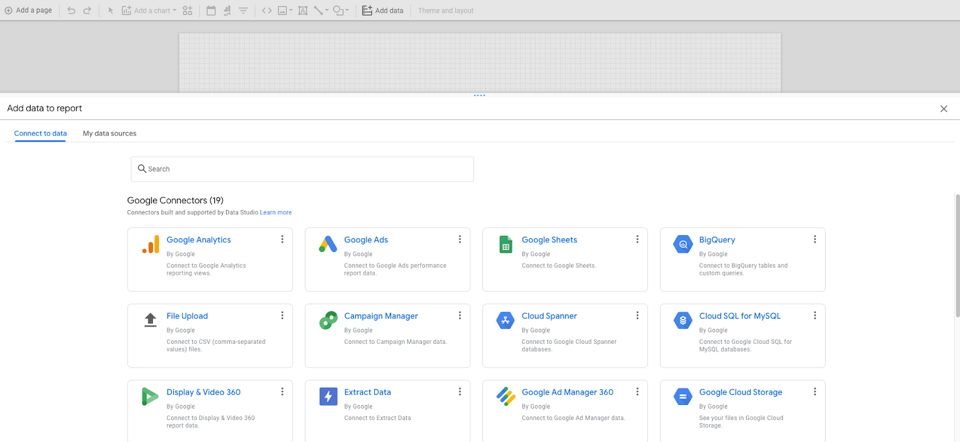This screenshot has width=960, height=442.
Task: Click the URL embed code icon
Action: pyautogui.click(x=266, y=11)
